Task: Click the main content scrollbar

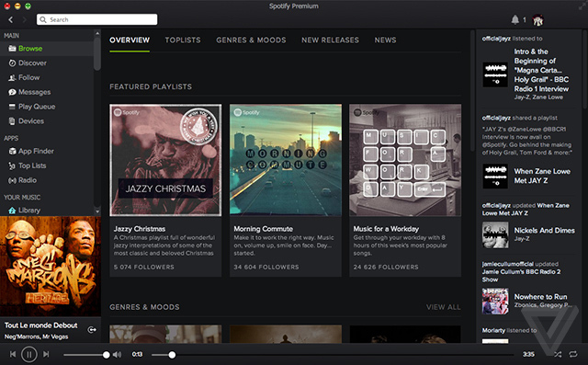Action: 472,90
